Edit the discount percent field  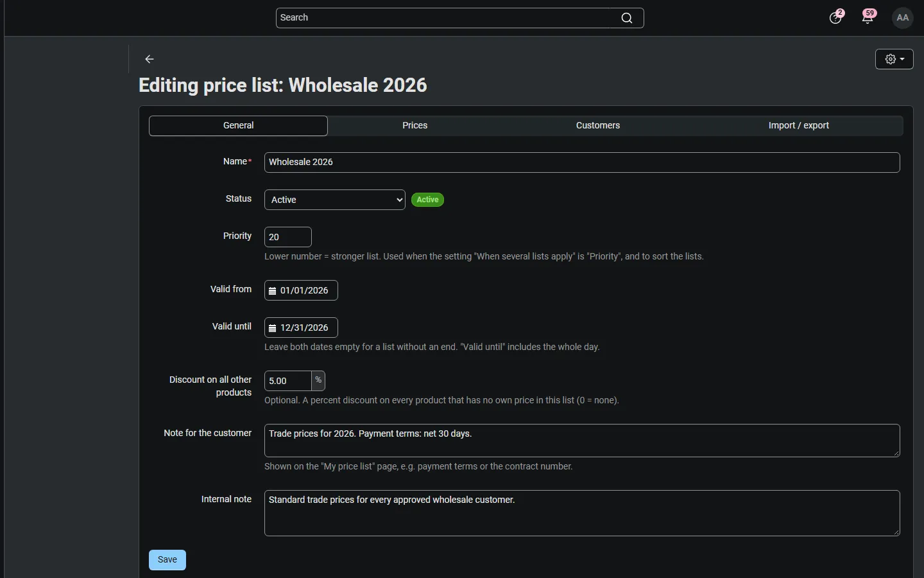pos(288,381)
